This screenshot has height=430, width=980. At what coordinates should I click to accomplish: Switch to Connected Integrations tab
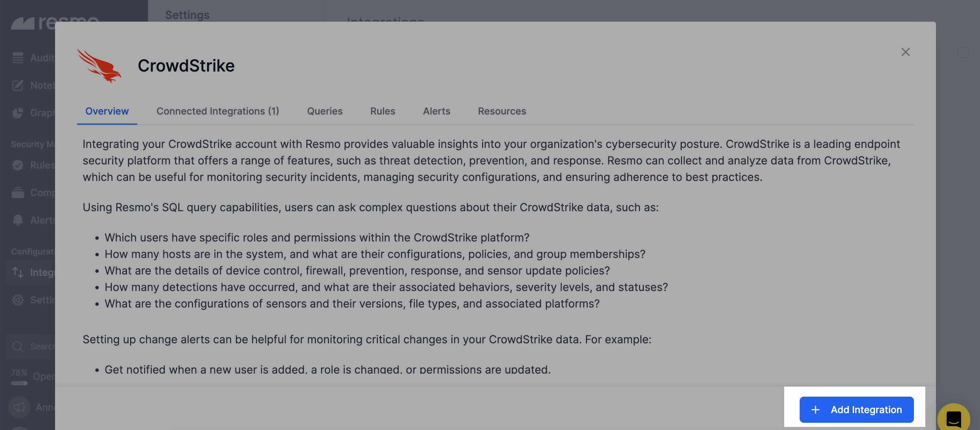(217, 111)
